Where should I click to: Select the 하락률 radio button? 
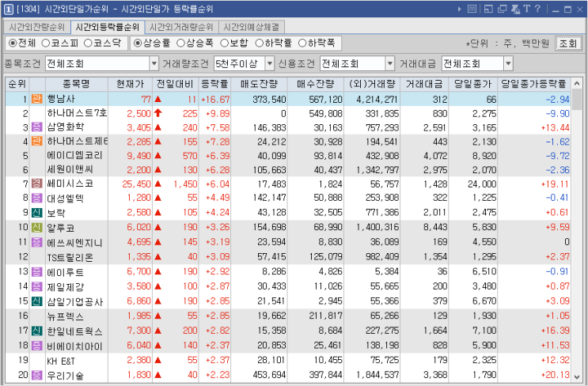tap(259, 43)
